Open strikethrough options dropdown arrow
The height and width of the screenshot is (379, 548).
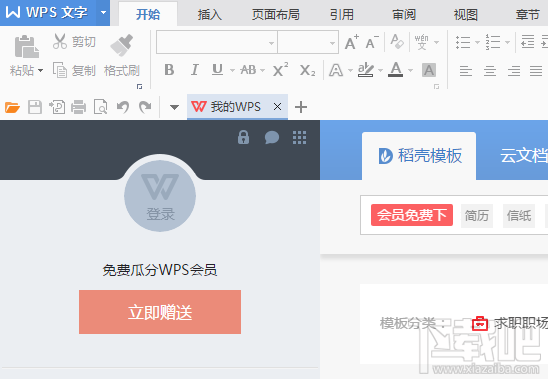(262, 71)
